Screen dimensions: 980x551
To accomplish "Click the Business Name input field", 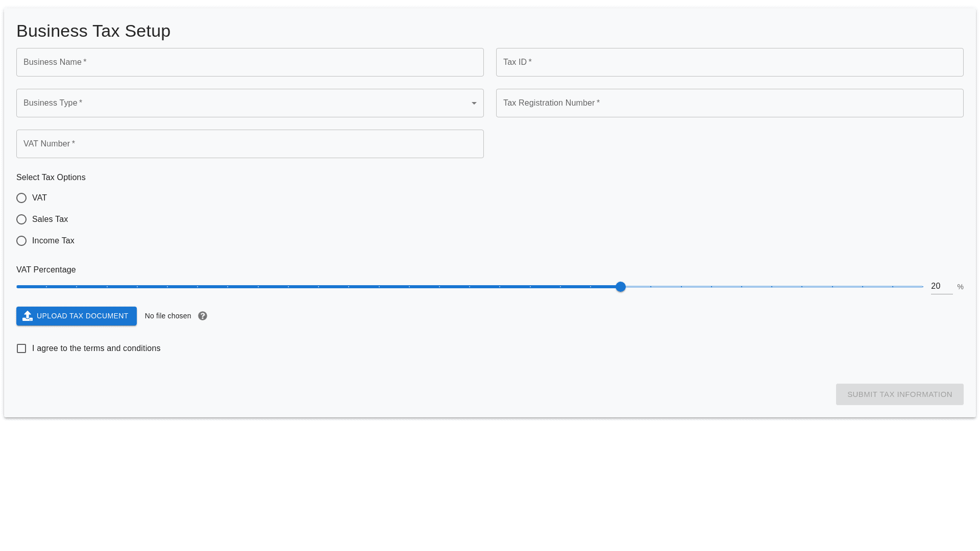I will 250,62.
